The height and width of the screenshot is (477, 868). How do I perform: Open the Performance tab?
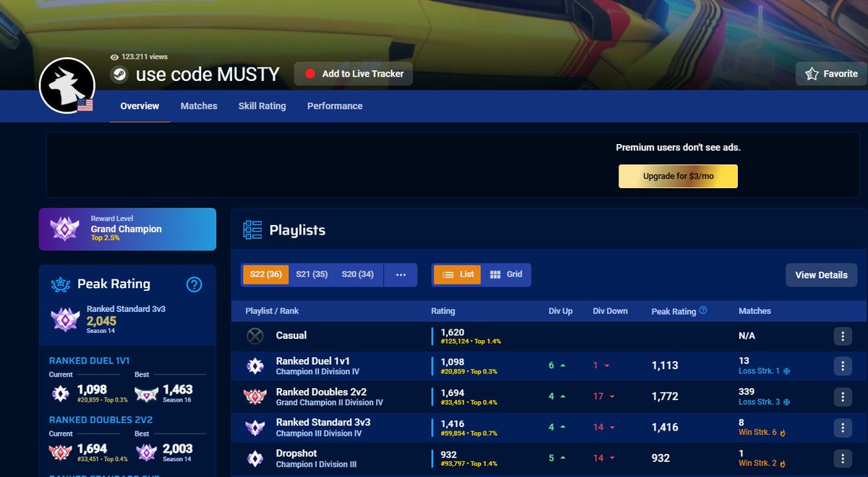point(335,106)
